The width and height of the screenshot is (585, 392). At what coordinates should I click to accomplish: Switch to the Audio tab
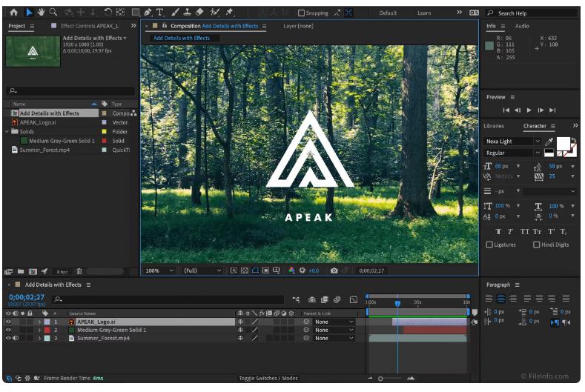[522, 26]
